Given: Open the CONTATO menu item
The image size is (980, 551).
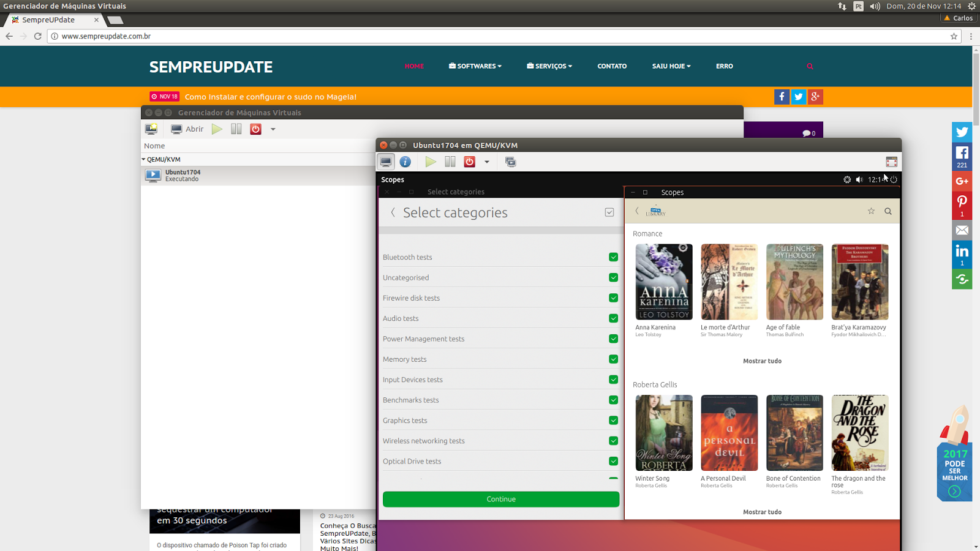Looking at the screenshot, I should (x=612, y=66).
